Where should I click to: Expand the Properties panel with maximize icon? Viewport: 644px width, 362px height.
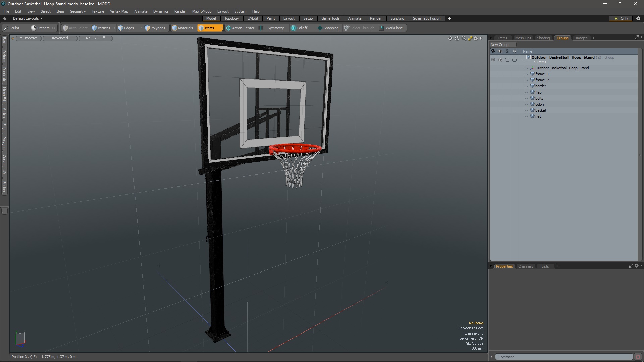click(x=631, y=266)
